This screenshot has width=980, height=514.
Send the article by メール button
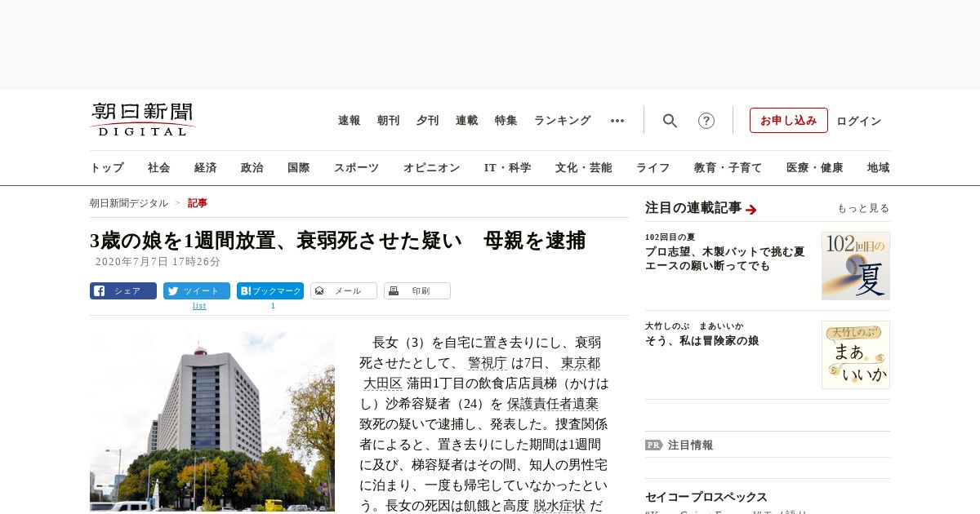click(344, 291)
